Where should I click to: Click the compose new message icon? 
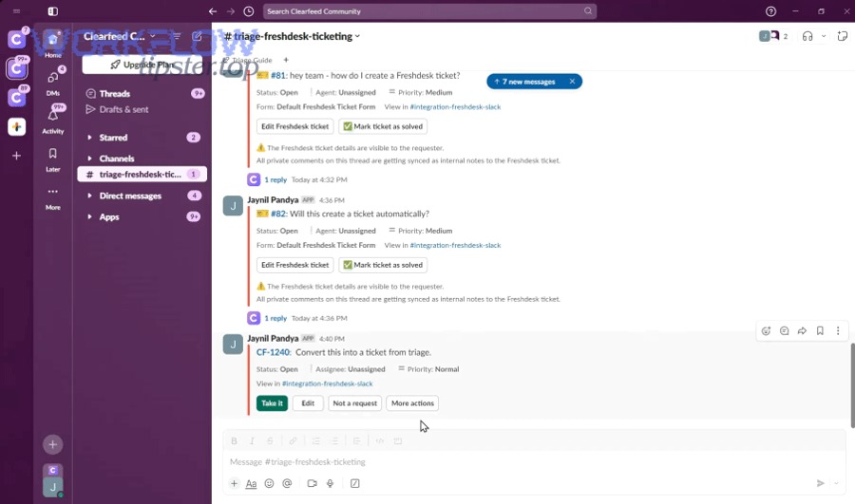coord(197,36)
